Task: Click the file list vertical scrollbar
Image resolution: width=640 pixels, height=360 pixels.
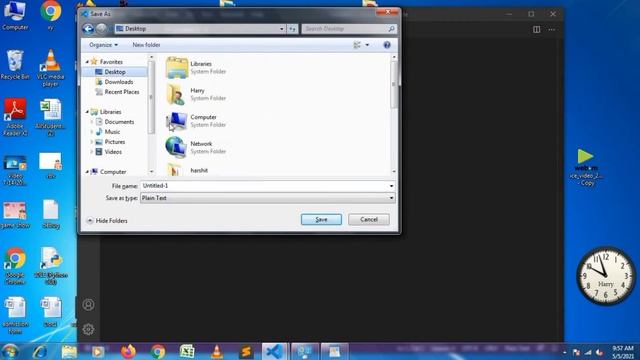Action: [394, 114]
